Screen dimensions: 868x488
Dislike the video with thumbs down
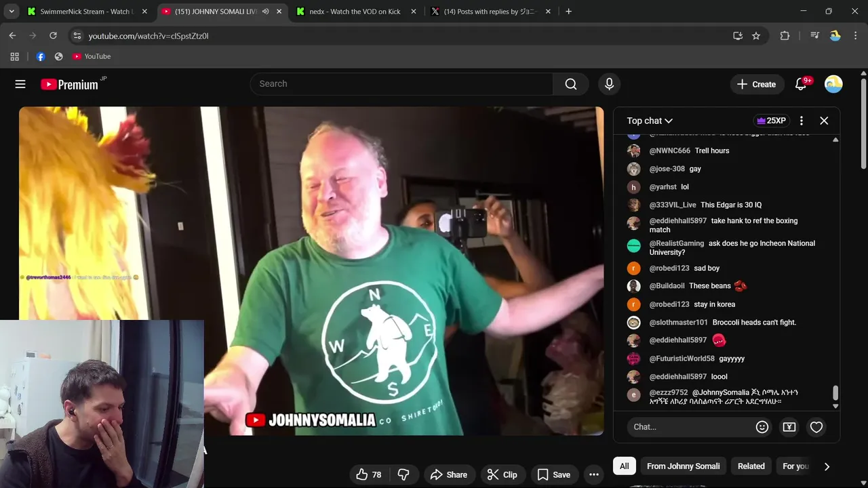coord(403,474)
